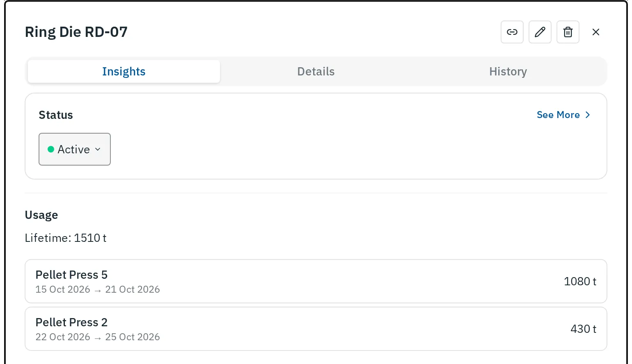Click the Ring Die RD-07 title
The image size is (632, 364).
76,32
